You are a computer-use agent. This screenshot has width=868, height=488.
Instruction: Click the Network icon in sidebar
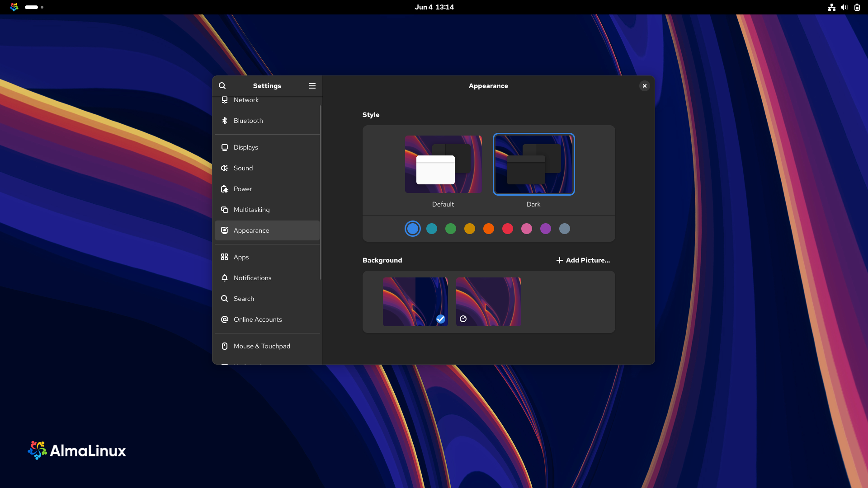point(225,100)
